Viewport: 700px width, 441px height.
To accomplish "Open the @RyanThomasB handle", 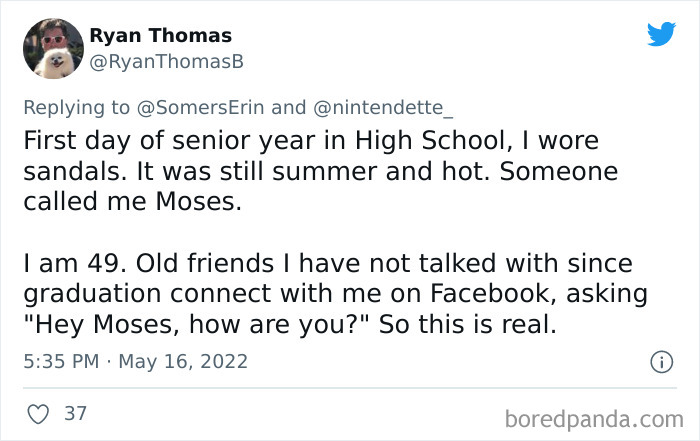I will [x=167, y=61].
